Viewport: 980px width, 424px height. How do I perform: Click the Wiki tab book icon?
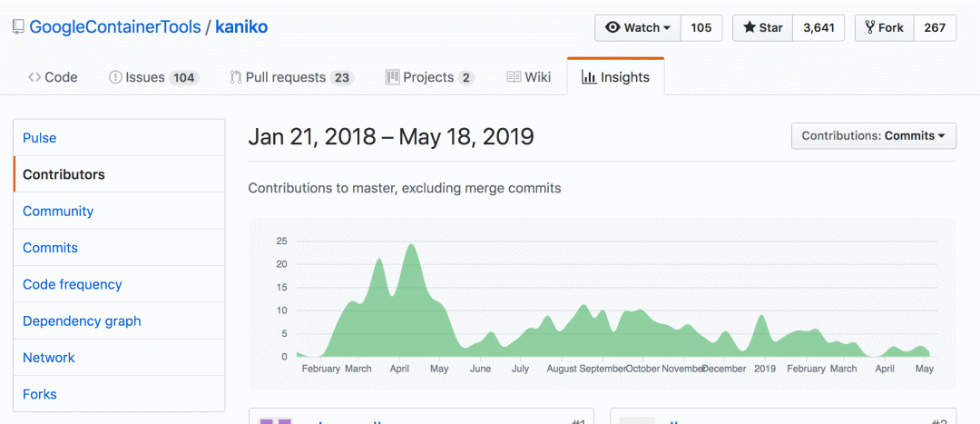click(x=514, y=77)
